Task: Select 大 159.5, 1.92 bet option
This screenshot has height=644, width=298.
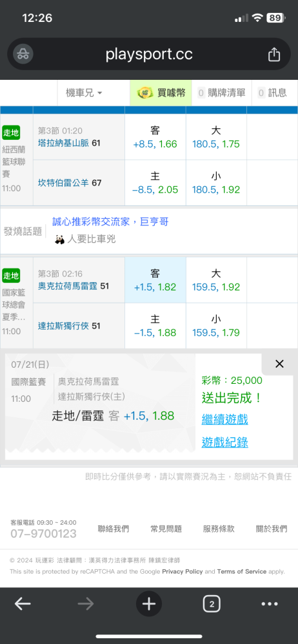Action: (x=216, y=280)
